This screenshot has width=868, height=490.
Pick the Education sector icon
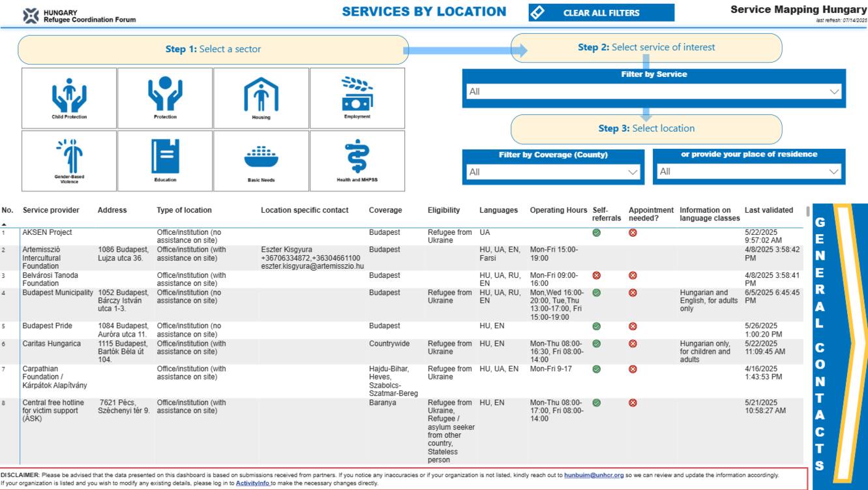[165, 161]
